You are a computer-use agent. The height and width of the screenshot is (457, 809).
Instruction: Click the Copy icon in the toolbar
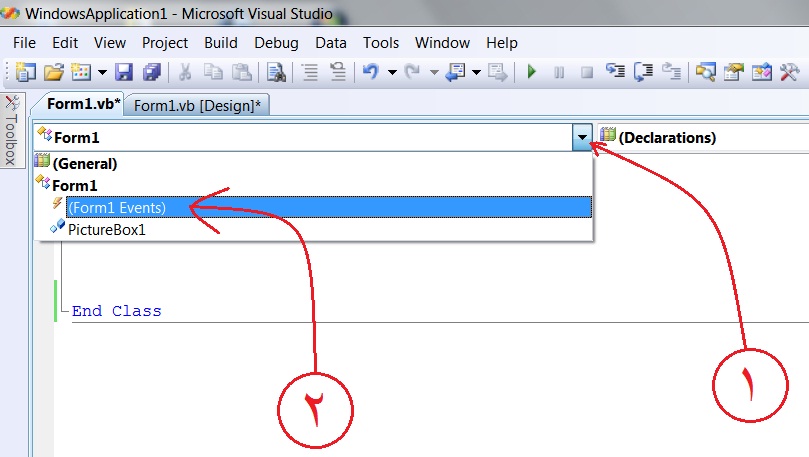tap(213, 72)
